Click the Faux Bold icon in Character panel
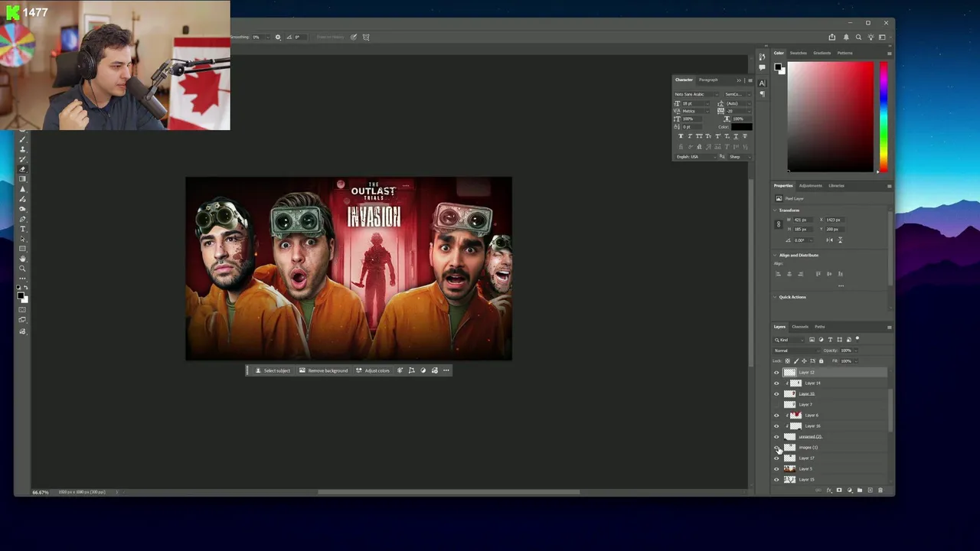Viewport: 980px width, 551px height. 681,136
